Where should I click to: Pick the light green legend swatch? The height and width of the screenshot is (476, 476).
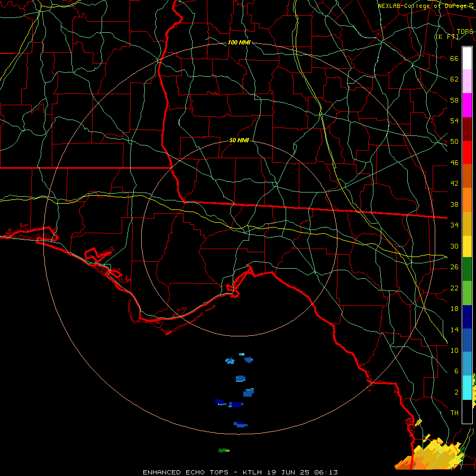pyautogui.click(x=467, y=293)
